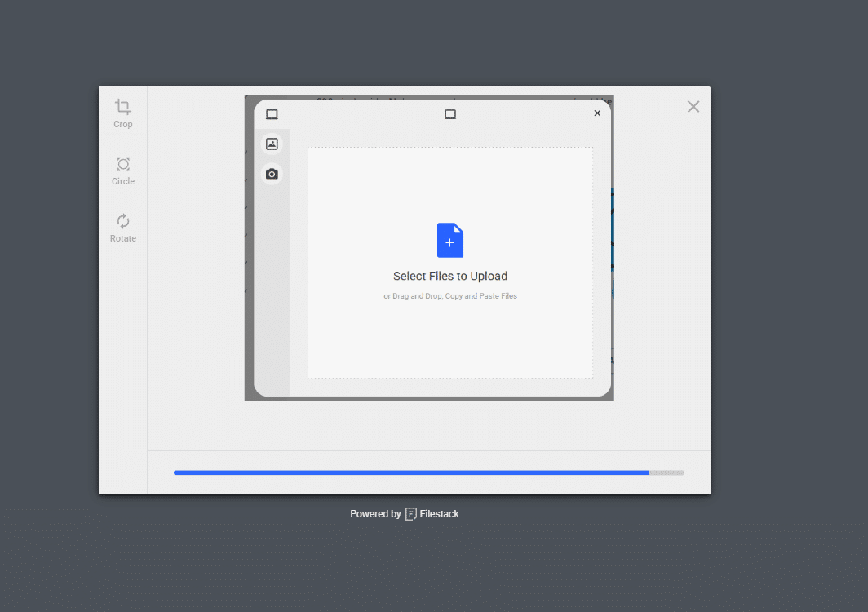
Task: Open the image gallery source in sidebar
Action: (272, 143)
